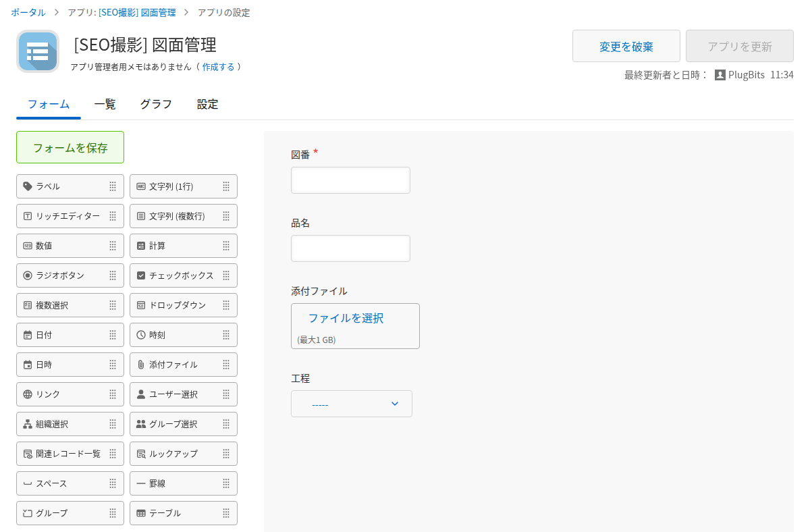This screenshot has height=532, width=810.
Task: Click the 罫線 line icon
Action: (x=141, y=483)
